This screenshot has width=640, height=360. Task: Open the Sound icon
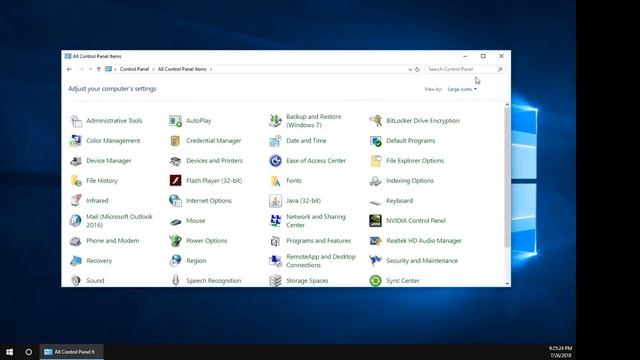coord(76,281)
